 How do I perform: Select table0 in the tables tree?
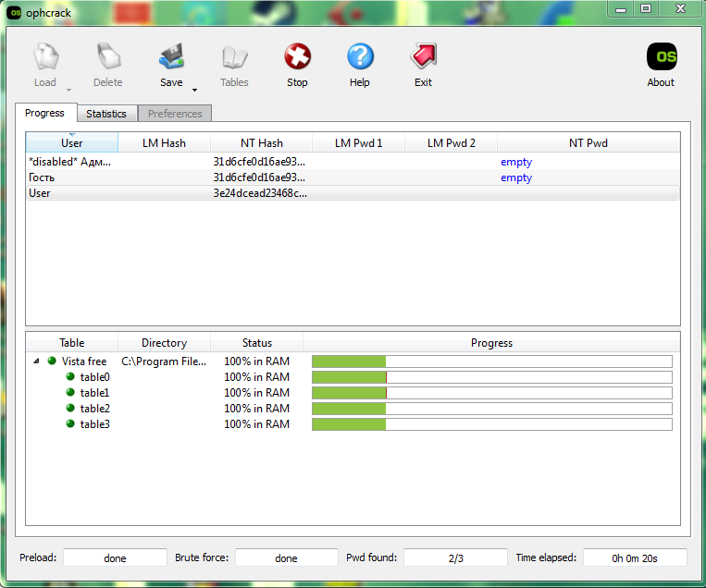94,377
